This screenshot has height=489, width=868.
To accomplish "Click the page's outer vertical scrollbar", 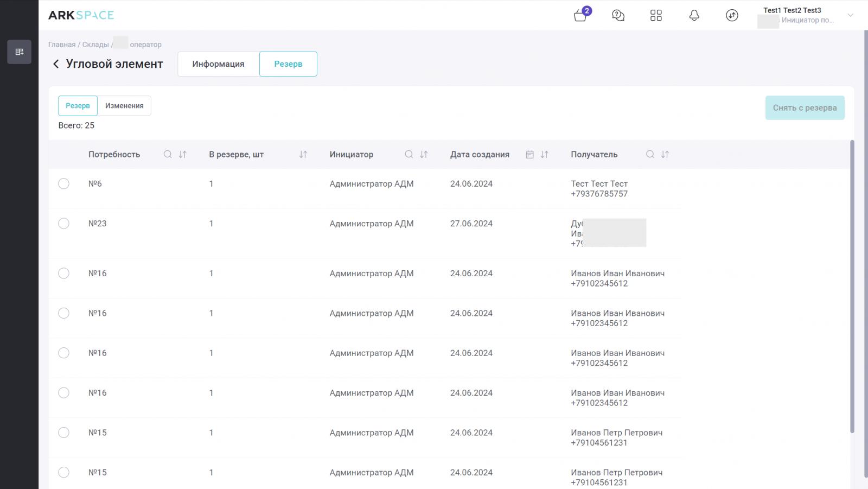I will [865, 253].
